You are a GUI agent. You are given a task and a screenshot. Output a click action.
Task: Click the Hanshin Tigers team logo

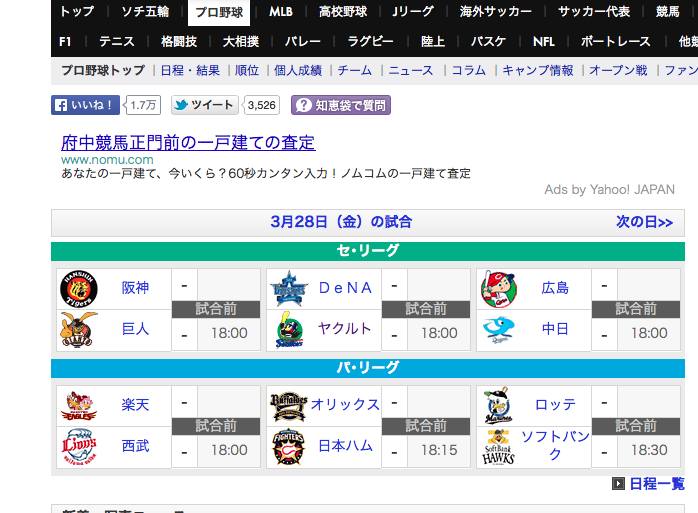tap(79, 289)
